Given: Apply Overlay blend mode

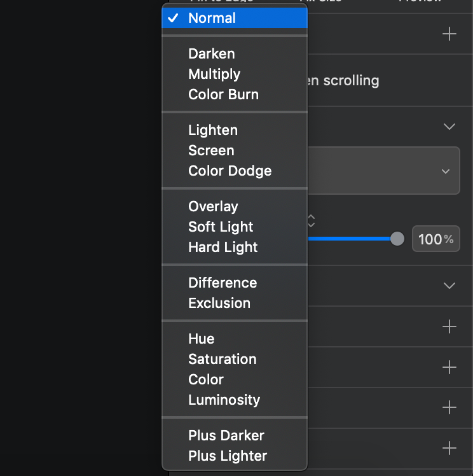Looking at the screenshot, I should pyautogui.click(x=213, y=206).
